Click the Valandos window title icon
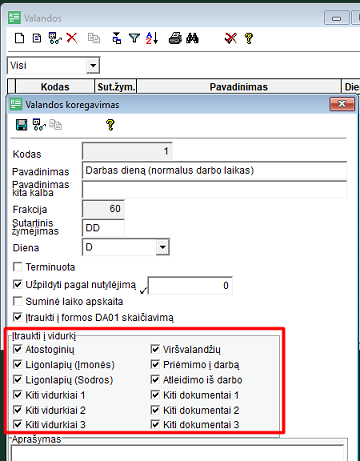Image resolution: width=360 pixels, height=461 pixels. pyautogui.click(x=14, y=18)
